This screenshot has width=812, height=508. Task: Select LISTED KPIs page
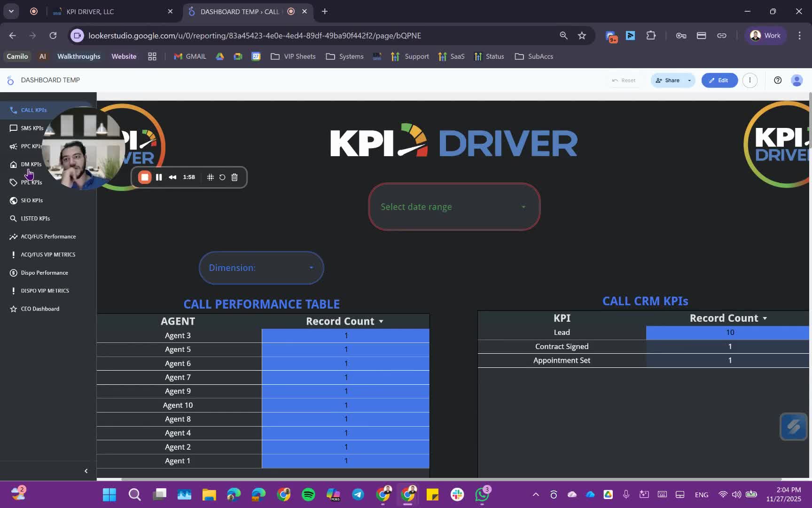(35, 219)
